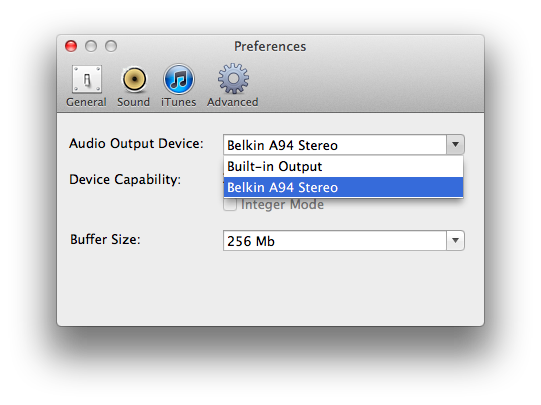Click the "iTunes" text label in toolbar

178,102
